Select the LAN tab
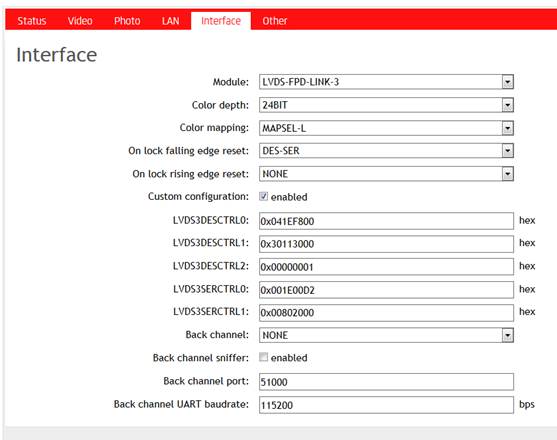This screenshot has height=440, width=557. (171, 21)
